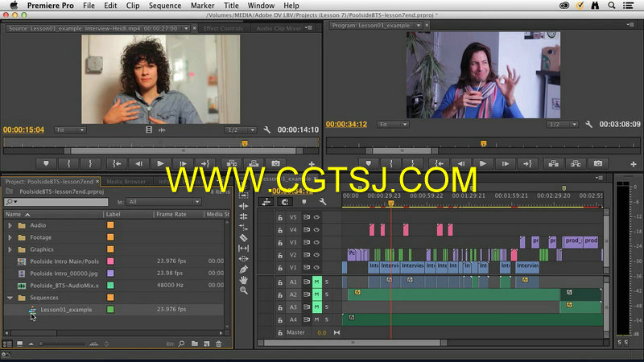Open timeline display settings wrench

coord(323,202)
